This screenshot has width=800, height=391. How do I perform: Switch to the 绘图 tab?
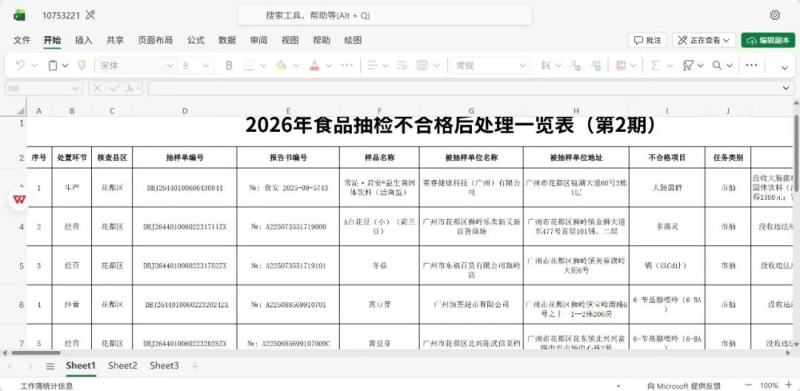click(x=353, y=40)
